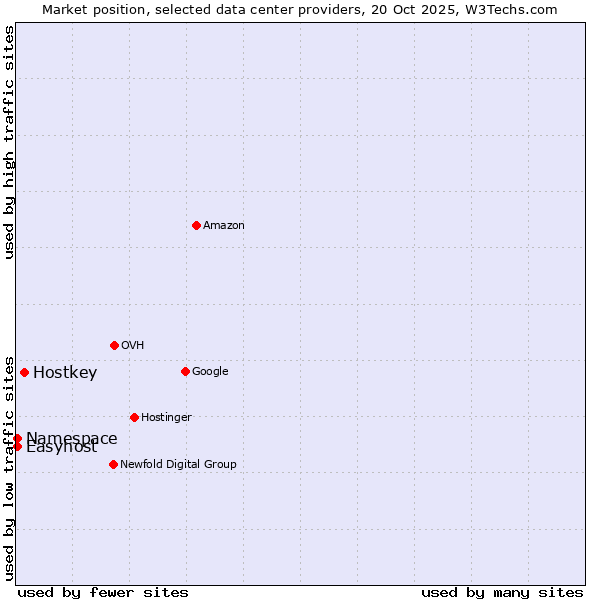Select 'used by low traffic sites' vertical label
600x600 pixels.
click(x=9, y=467)
